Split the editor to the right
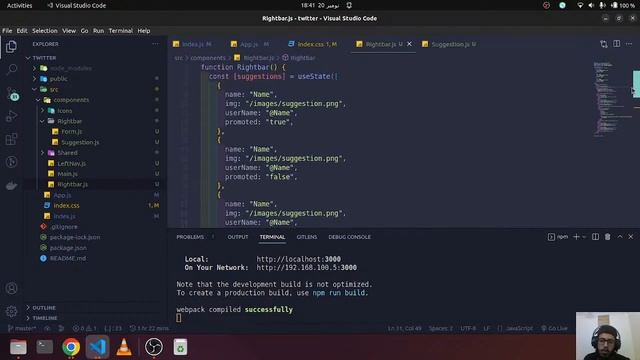 [616, 44]
